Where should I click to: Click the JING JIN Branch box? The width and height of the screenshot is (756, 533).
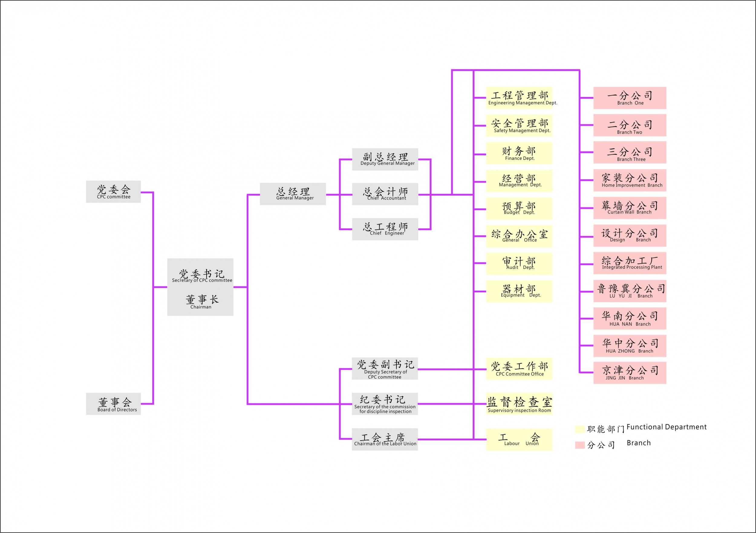point(630,373)
